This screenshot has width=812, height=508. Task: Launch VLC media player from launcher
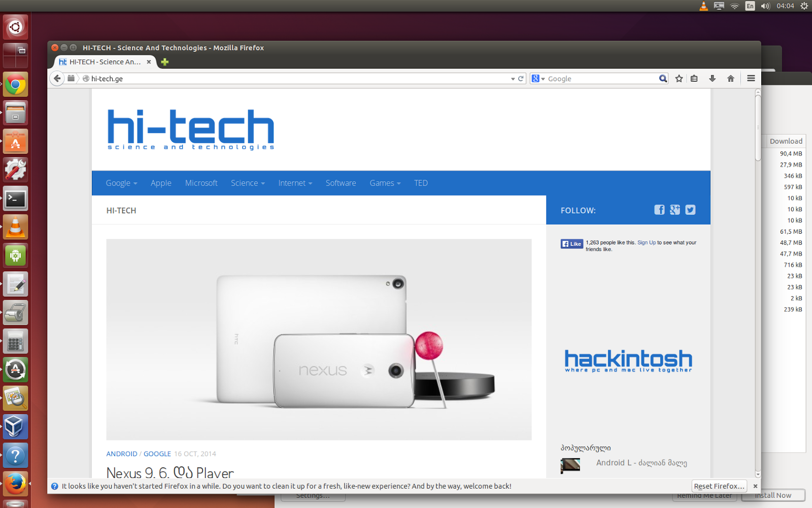tap(15, 227)
